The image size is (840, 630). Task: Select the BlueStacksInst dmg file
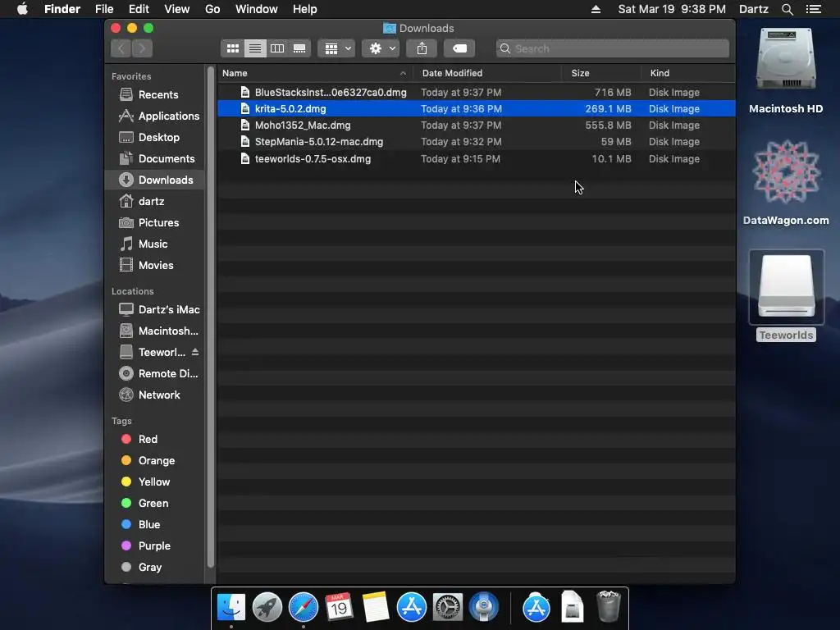point(477,93)
